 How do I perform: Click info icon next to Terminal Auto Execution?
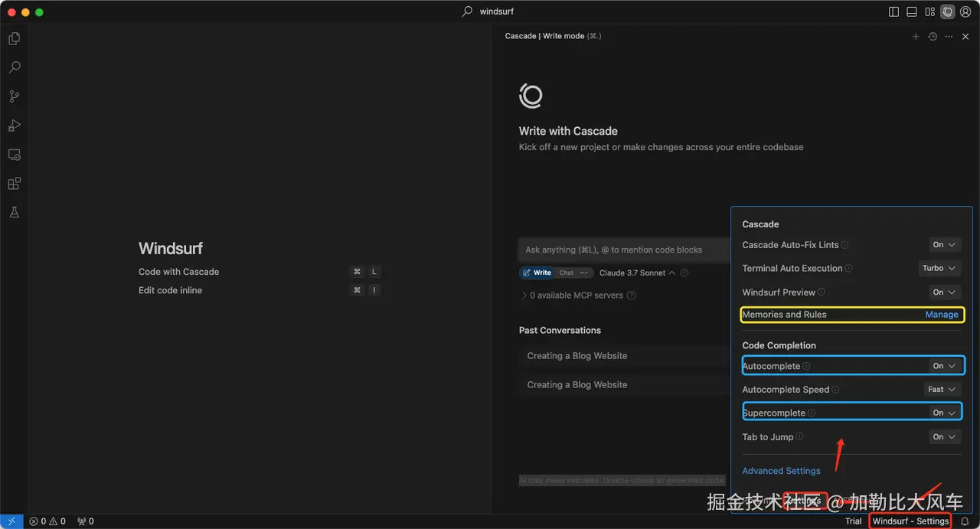(849, 269)
